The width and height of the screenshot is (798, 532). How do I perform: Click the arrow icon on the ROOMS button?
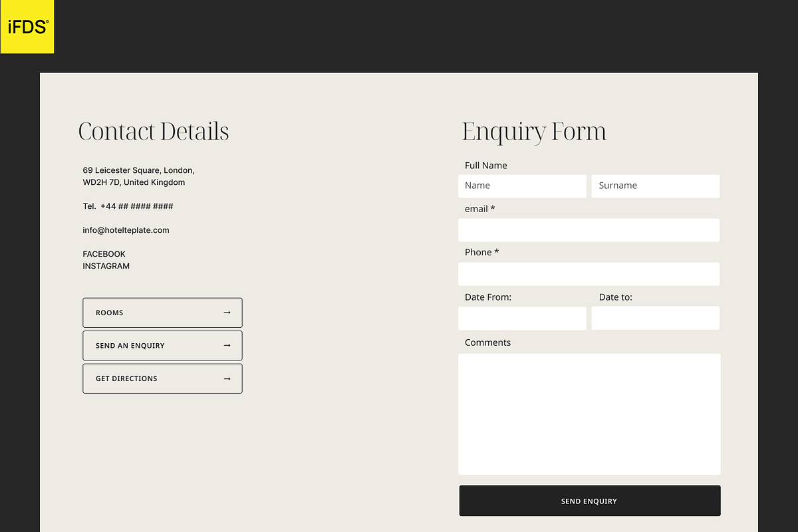[227, 313]
